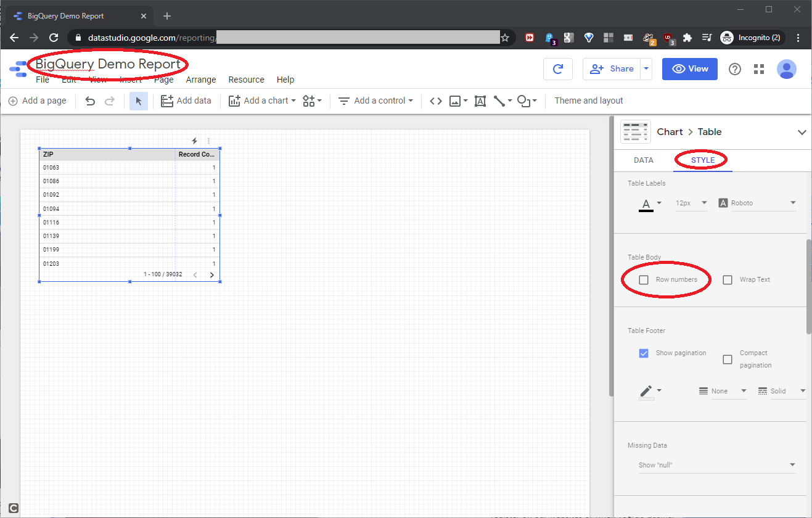Switch to the STYLE tab
Screen dimensions: 812x518
click(x=703, y=160)
